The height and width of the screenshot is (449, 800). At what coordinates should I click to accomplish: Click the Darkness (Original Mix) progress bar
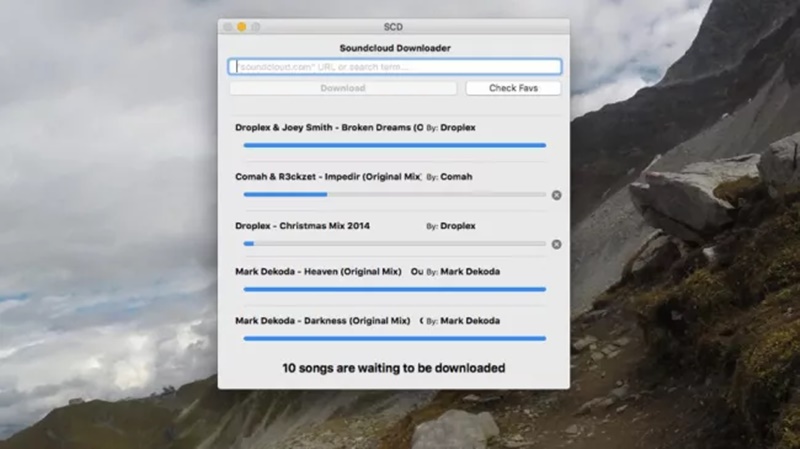tap(394, 338)
